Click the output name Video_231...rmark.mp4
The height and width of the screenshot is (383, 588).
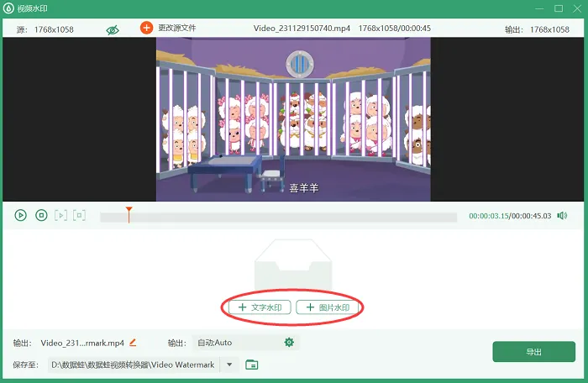point(82,343)
